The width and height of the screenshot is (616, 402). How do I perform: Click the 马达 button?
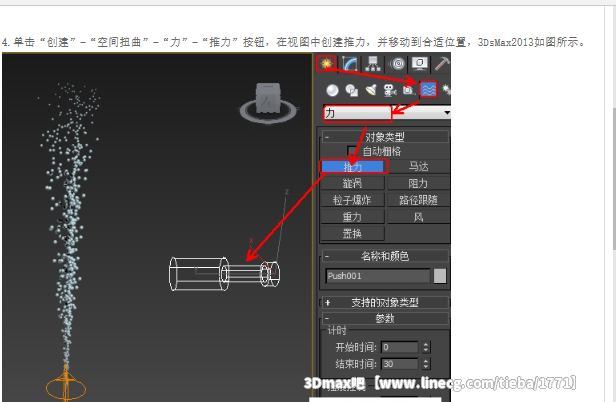pyautogui.click(x=418, y=167)
